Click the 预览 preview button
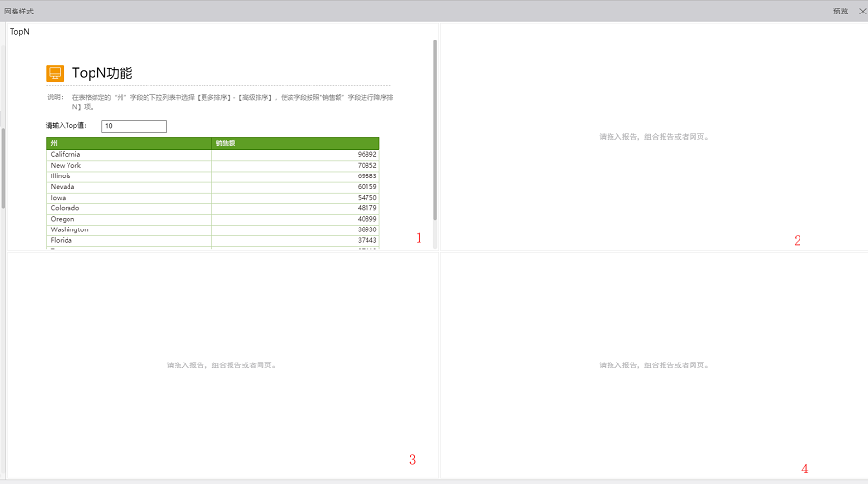 840,11
